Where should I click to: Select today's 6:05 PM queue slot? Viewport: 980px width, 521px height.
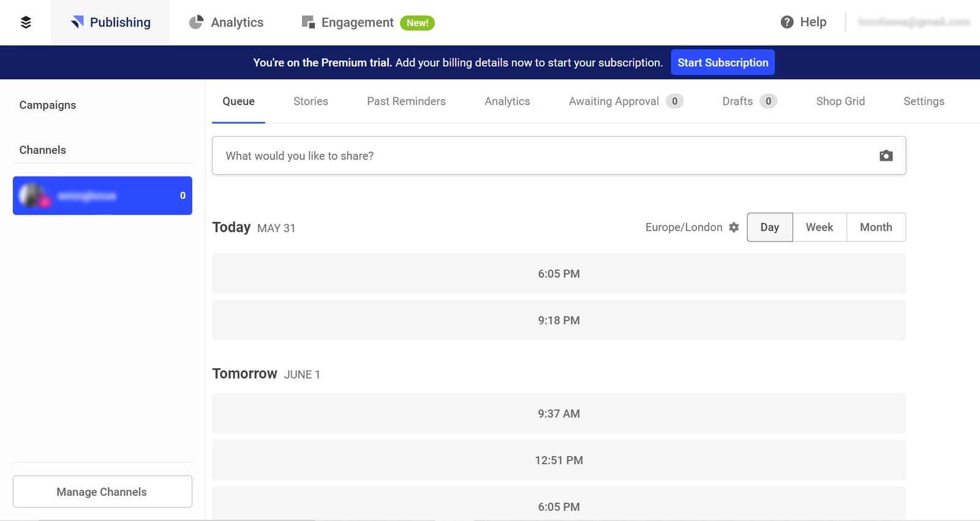tap(559, 274)
